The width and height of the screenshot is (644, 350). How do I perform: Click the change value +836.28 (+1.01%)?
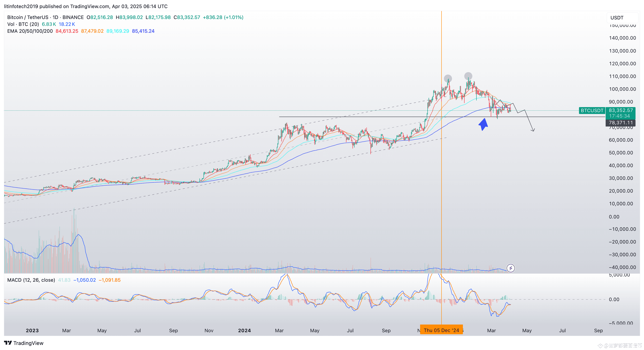[223, 17]
